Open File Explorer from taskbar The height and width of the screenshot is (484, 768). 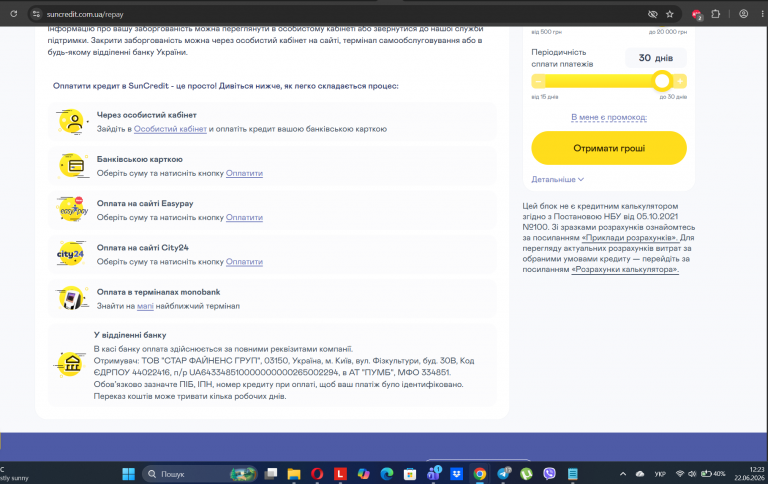click(x=294, y=474)
